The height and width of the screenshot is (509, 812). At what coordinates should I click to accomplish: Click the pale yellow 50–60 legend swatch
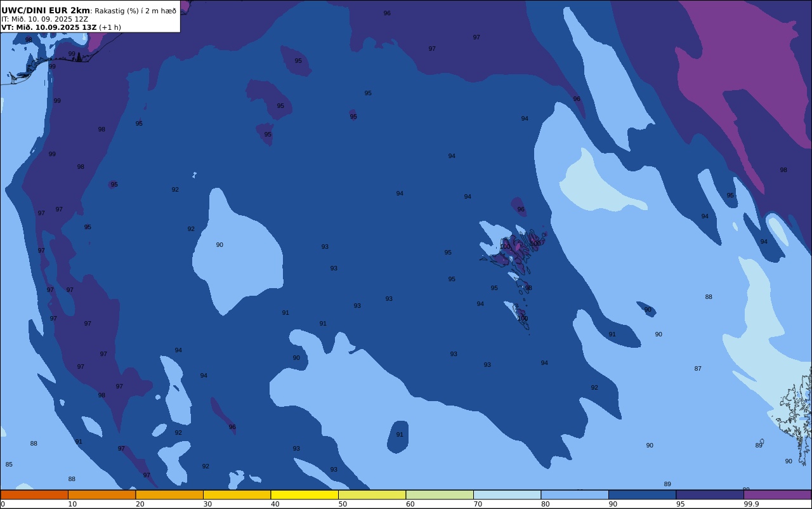coord(372,494)
